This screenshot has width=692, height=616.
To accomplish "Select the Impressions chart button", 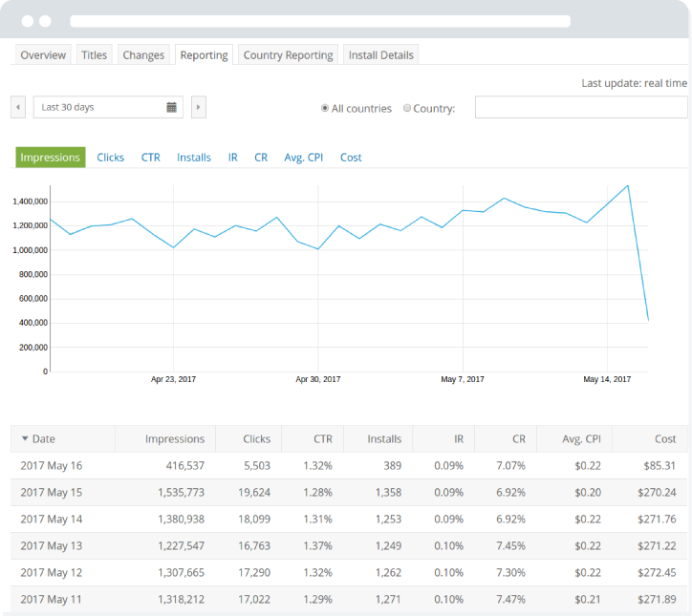I will coord(51,158).
